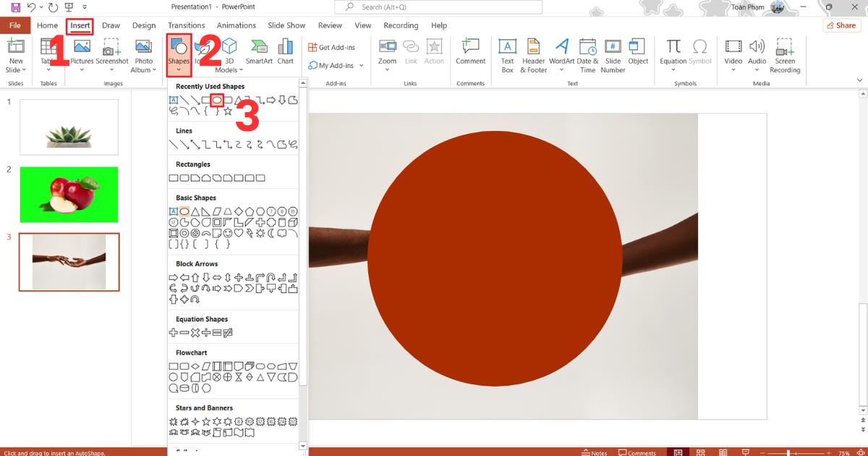Screen dimensions: 868x456
Task: Pick the Division Sign equation shape
Action: (x=206, y=332)
